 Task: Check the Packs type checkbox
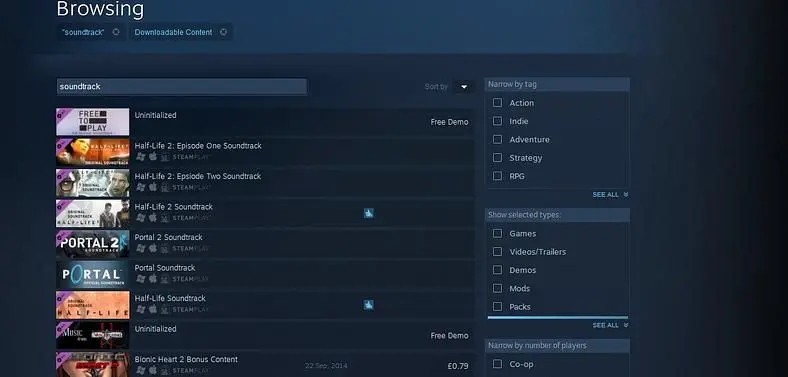point(498,307)
